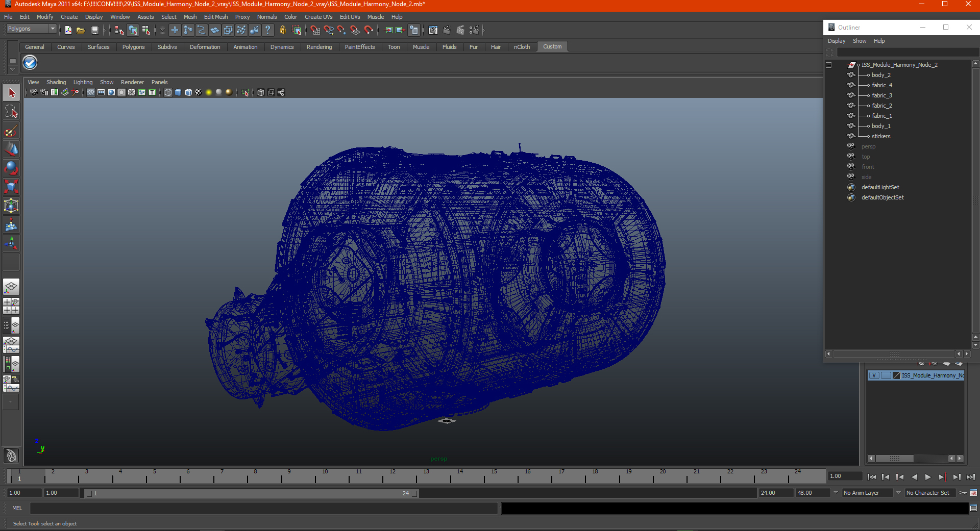Open a scene via folder icon
The image size is (980, 531).
(x=81, y=31)
